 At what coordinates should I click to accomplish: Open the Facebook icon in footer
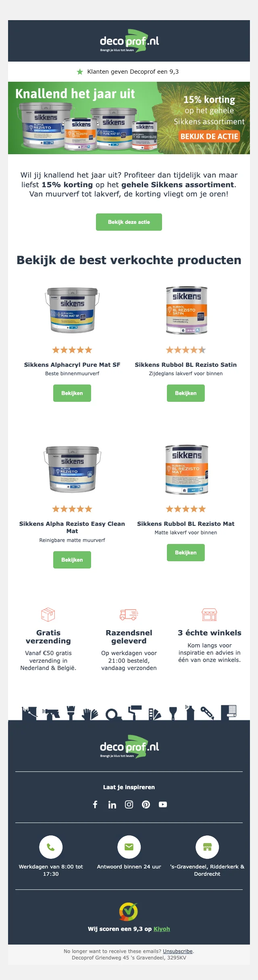point(95,804)
